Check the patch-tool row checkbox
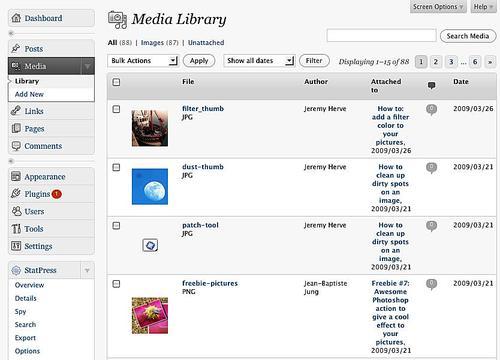The height and width of the screenshot is (360, 500). click(116, 226)
